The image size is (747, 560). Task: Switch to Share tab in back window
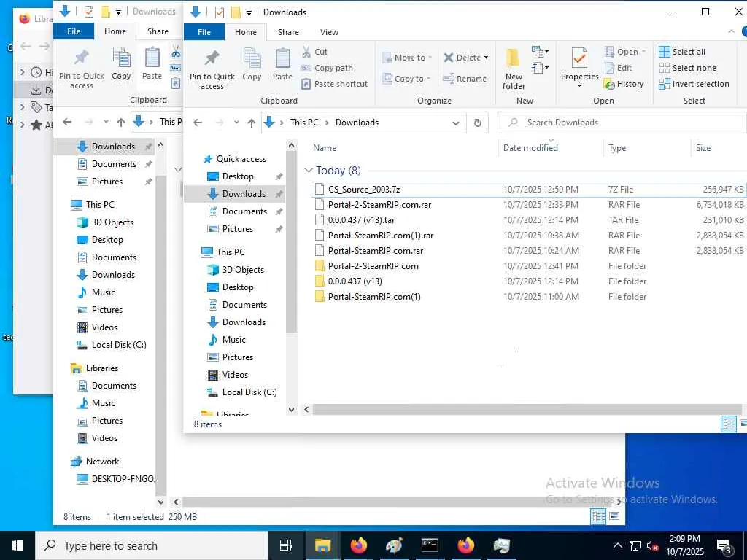pos(158,31)
